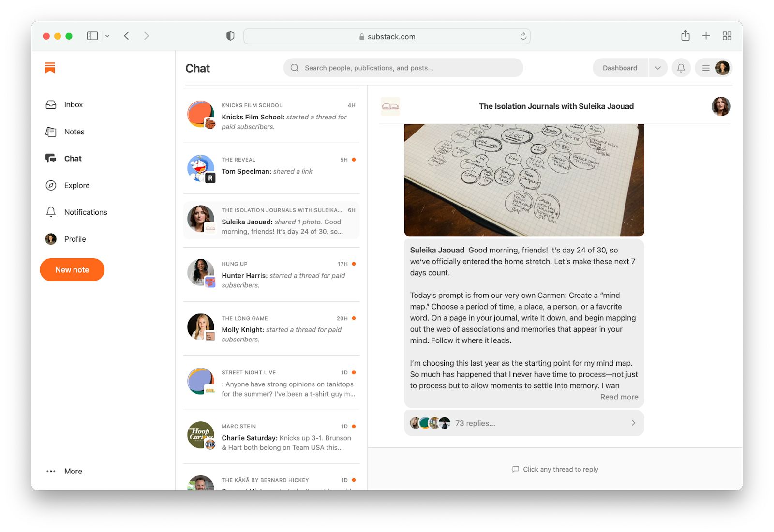Click the Safari share icon

click(685, 36)
